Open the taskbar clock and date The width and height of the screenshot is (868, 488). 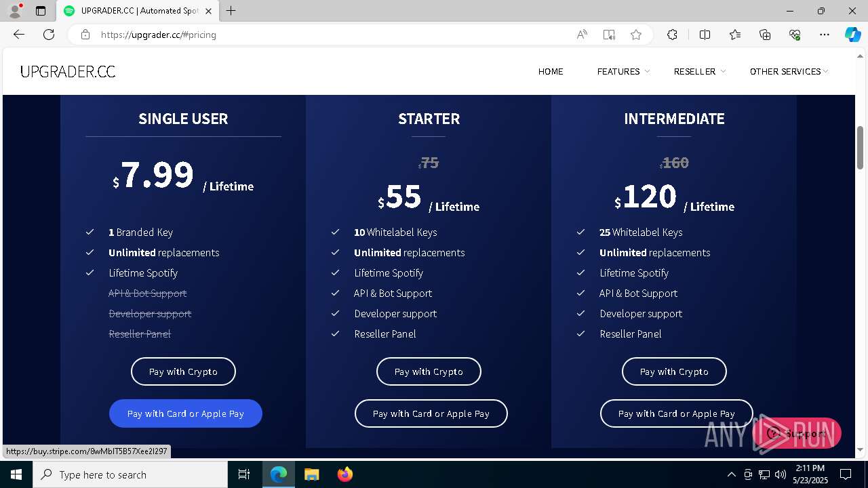(810, 474)
